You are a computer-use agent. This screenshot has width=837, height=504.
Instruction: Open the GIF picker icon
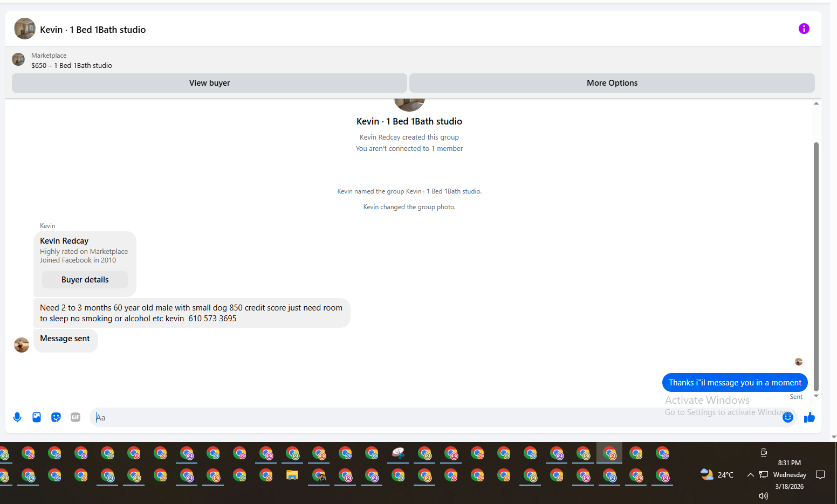point(76,417)
